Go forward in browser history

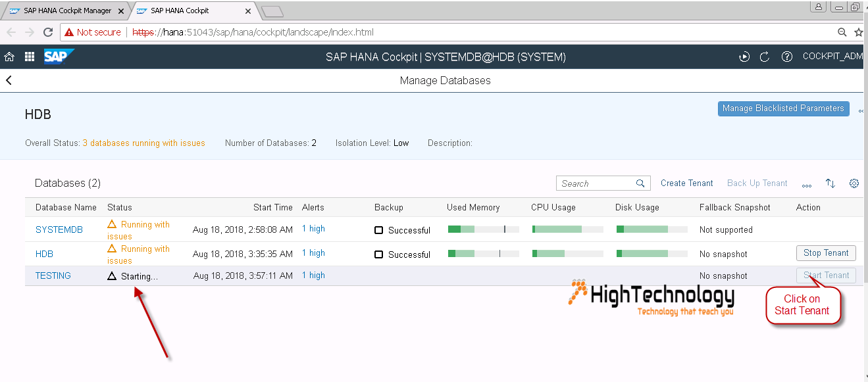30,32
